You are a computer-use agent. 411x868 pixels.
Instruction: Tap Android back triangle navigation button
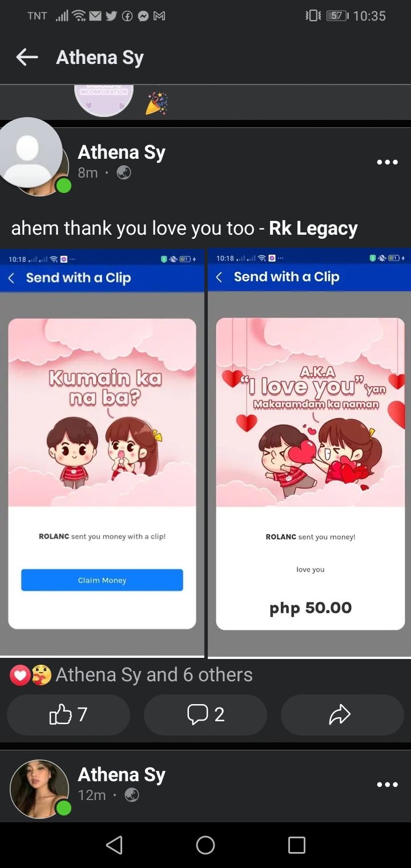(x=114, y=845)
